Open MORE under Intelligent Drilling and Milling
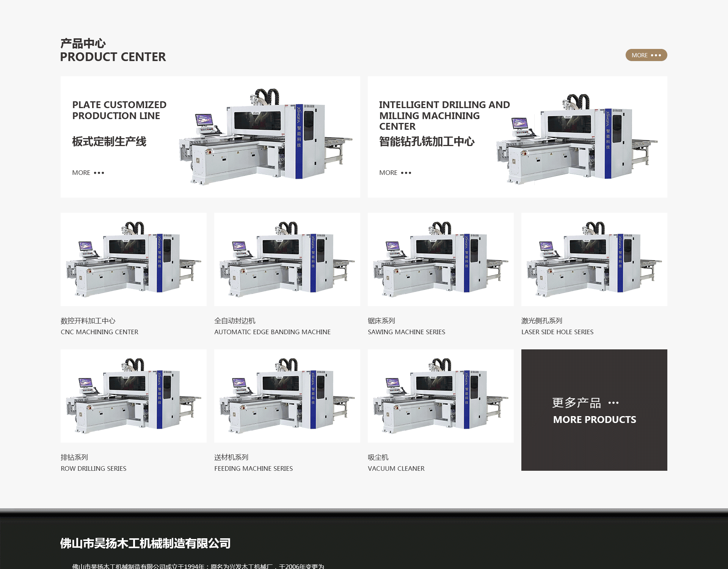 click(395, 173)
